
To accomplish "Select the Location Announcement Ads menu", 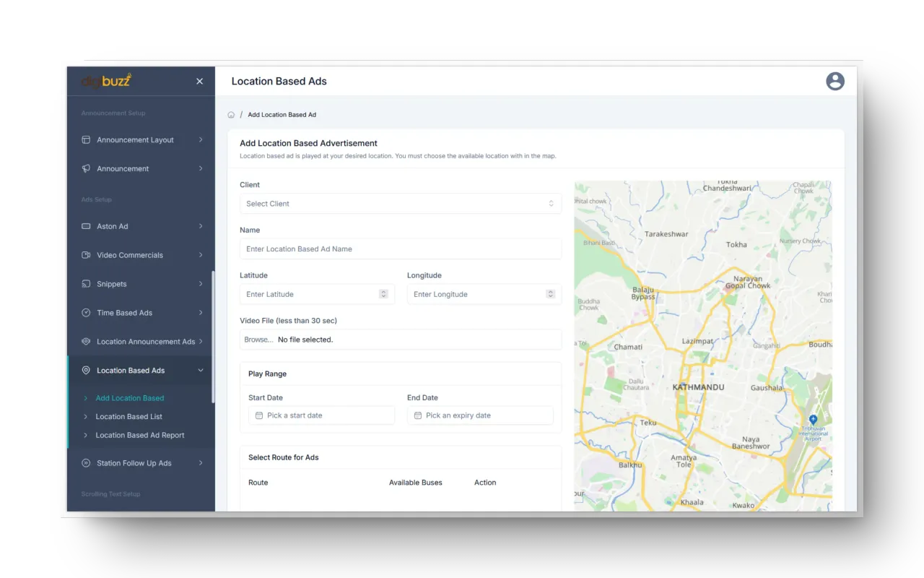I will [x=146, y=342].
